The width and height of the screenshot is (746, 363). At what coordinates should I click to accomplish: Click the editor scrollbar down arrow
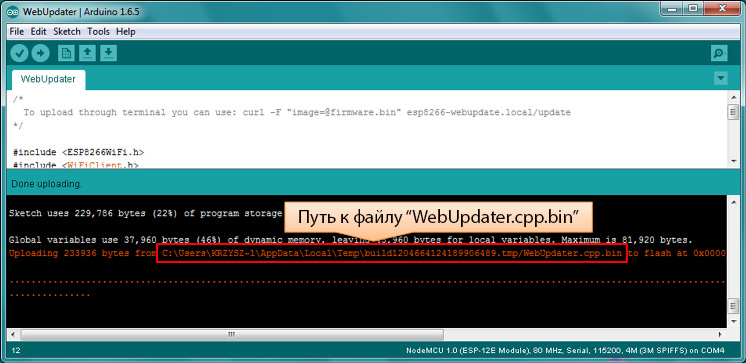point(733,162)
